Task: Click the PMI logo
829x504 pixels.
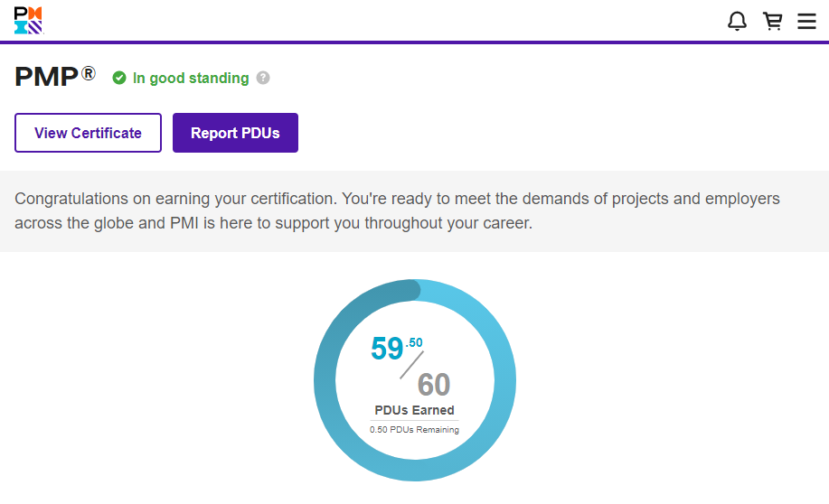Action: tap(28, 21)
